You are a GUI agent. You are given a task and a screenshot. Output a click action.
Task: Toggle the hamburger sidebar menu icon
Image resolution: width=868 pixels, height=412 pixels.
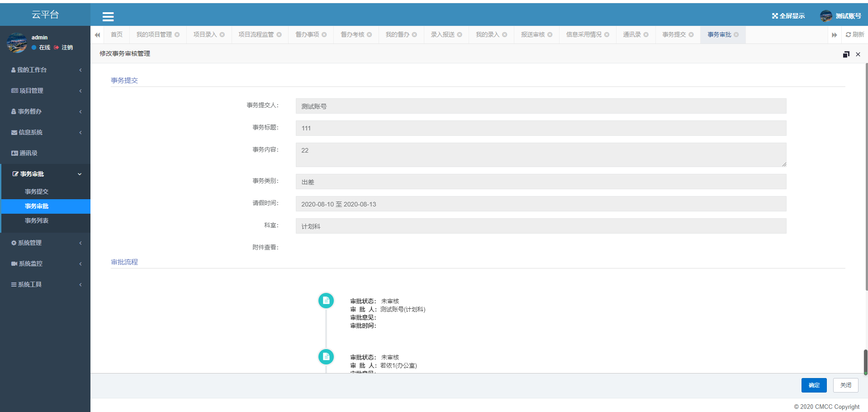108,17
